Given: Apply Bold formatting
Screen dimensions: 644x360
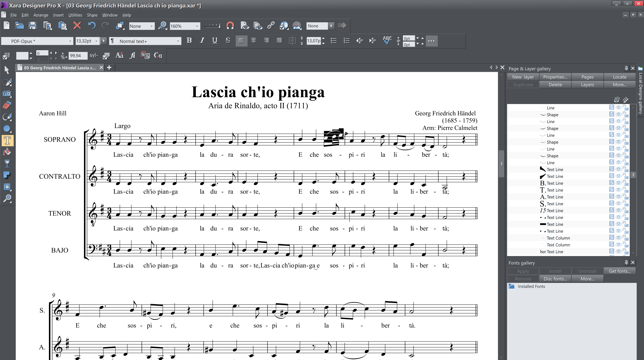Looking at the screenshot, I should (189, 40).
